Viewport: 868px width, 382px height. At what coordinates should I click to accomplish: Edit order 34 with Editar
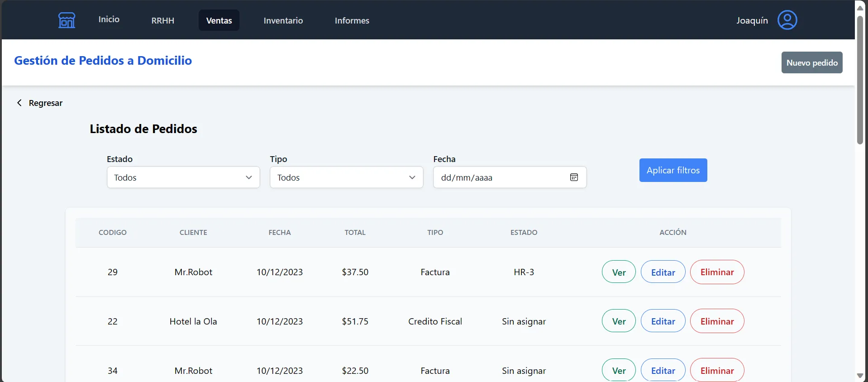[663, 370]
